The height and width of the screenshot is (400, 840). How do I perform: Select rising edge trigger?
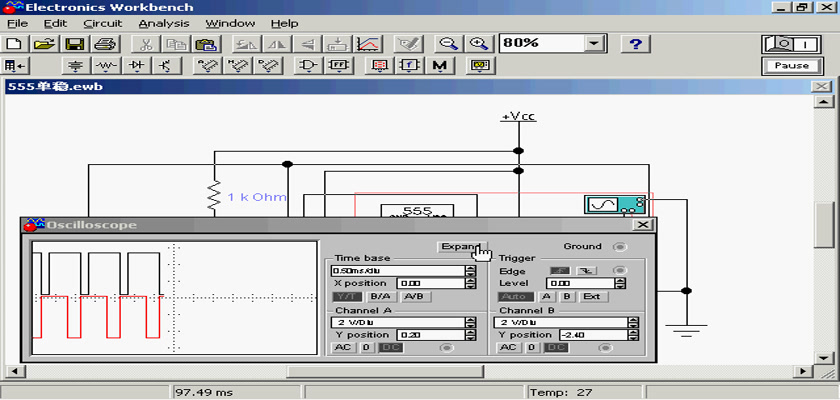pos(560,271)
